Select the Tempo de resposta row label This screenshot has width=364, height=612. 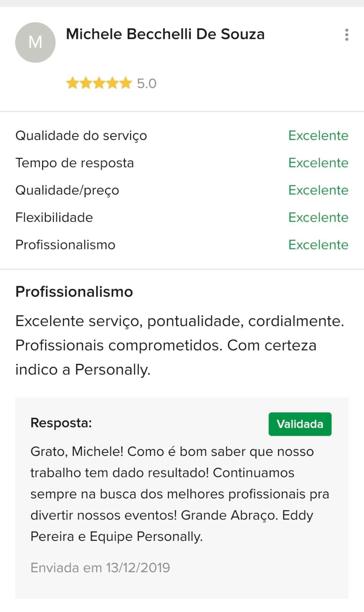click(75, 163)
